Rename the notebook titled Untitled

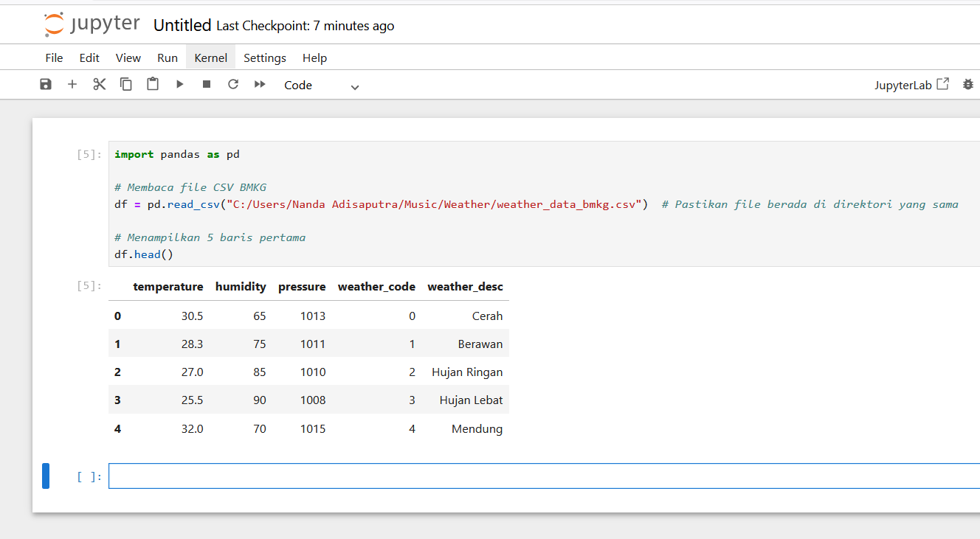point(182,26)
